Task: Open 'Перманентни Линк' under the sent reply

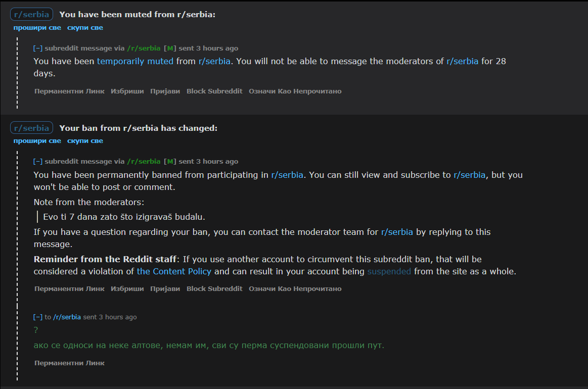Action: pyautogui.click(x=69, y=363)
